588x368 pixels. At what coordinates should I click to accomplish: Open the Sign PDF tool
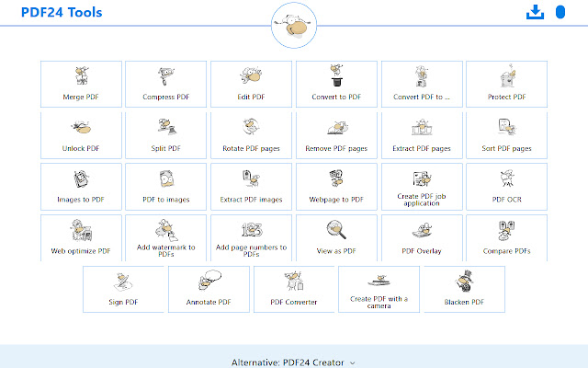[x=123, y=289]
